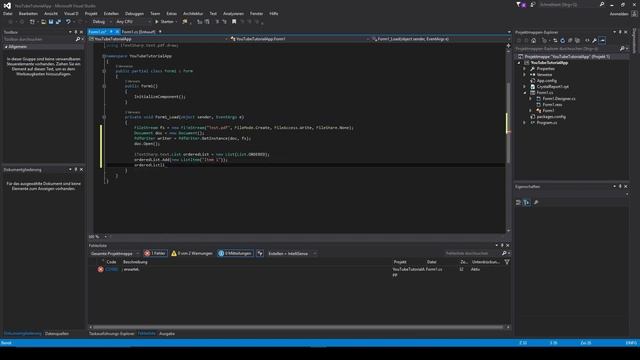This screenshot has height=360, width=640.
Task: Click the properties wrench icon in Projektmappen-Explorer
Action: (x=595, y=40)
